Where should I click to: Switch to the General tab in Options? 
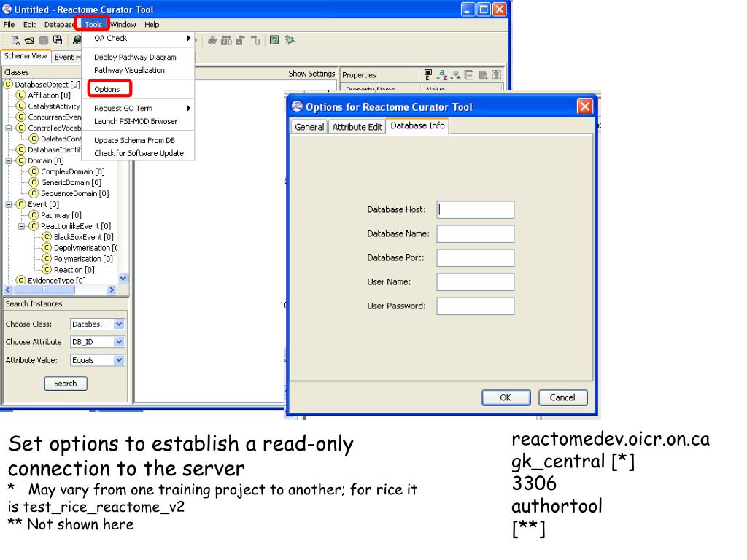coord(309,127)
